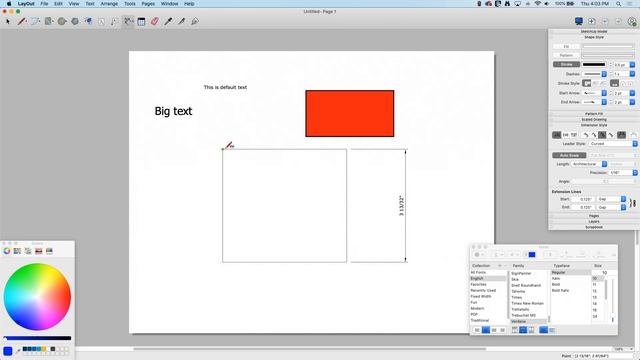
Task: Expand the Layers panel
Action: pyautogui.click(x=593, y=222)
